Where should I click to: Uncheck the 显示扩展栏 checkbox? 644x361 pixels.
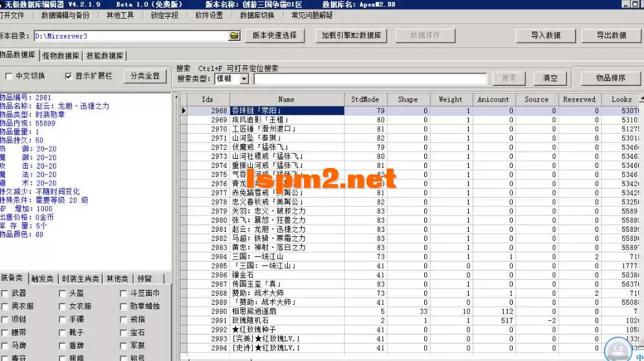68,76
